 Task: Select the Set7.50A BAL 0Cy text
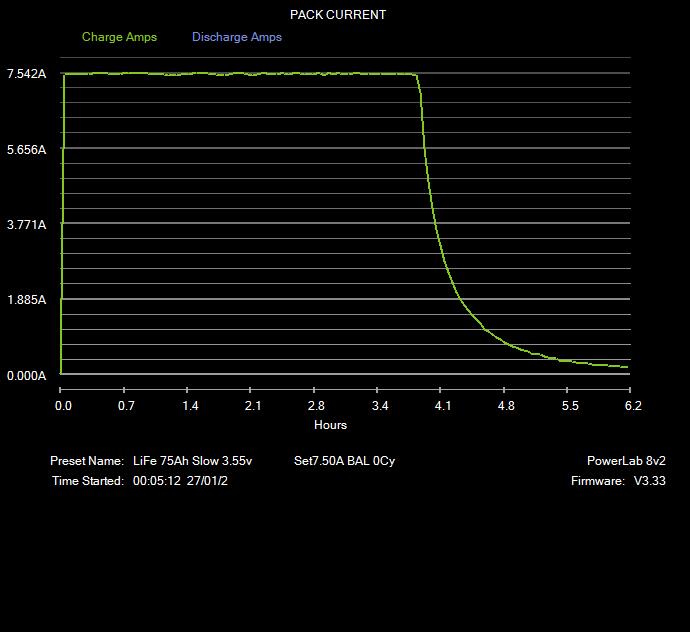pos(344,461)
